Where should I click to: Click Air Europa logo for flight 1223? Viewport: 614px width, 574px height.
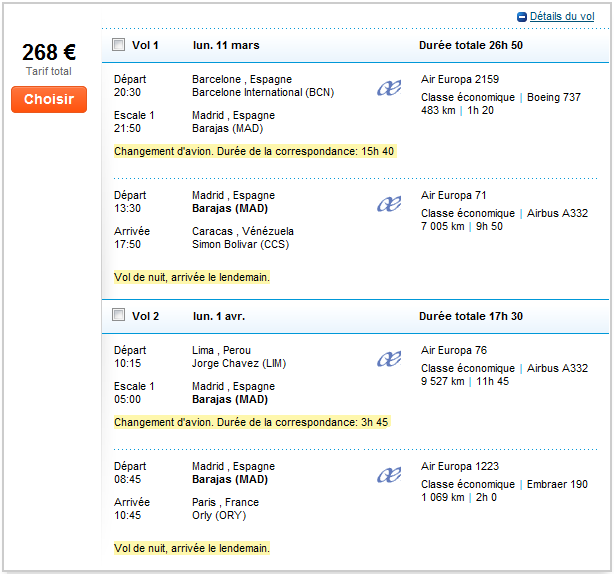click(x=388, y=476)
